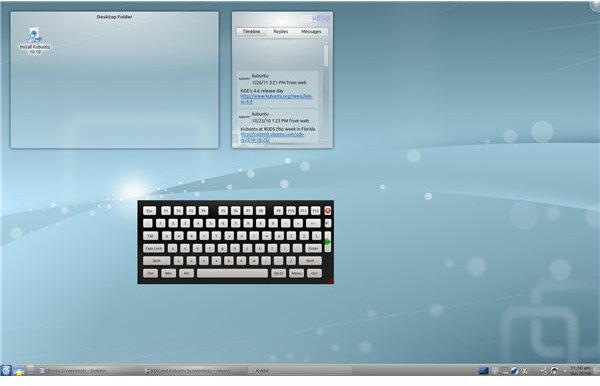Toggle the left Ctrl key on the virtual keyboard
The width and height of the screenshot is (600, 386).
click(x=150, y=274)
